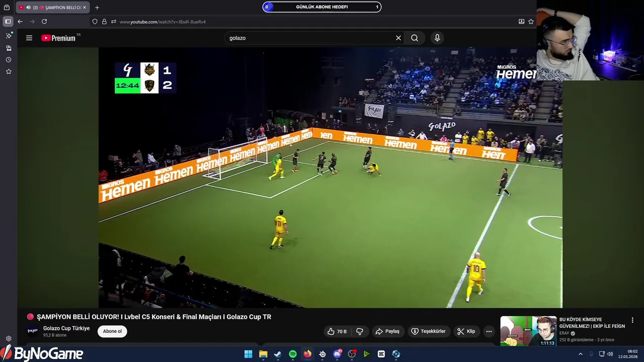Open tracking protection shield icon
This screenshot has width=644, height=362.
tap(95, 22)
